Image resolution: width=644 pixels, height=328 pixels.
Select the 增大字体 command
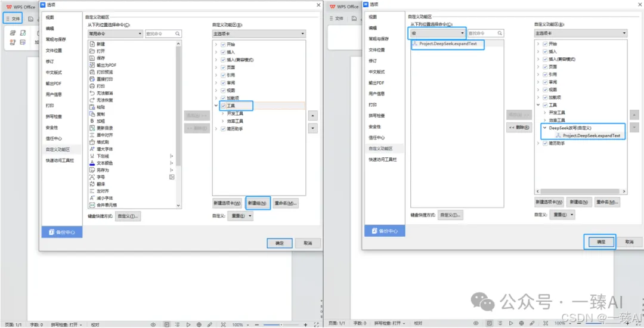point(104,148)
